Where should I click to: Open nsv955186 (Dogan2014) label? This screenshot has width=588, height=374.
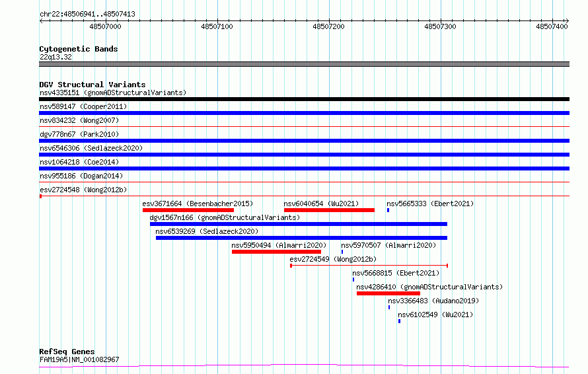[x=81, y=176]
